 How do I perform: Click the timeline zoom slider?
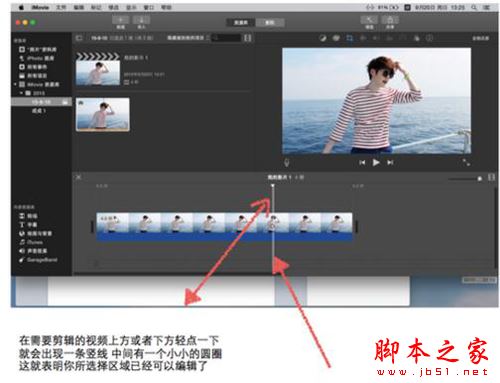click(466, 179)
